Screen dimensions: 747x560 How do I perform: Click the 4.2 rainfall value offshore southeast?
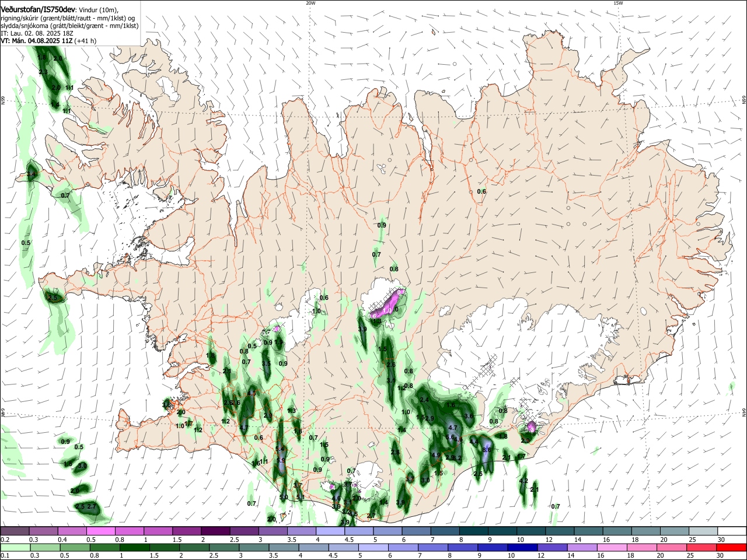pos(523,481)
